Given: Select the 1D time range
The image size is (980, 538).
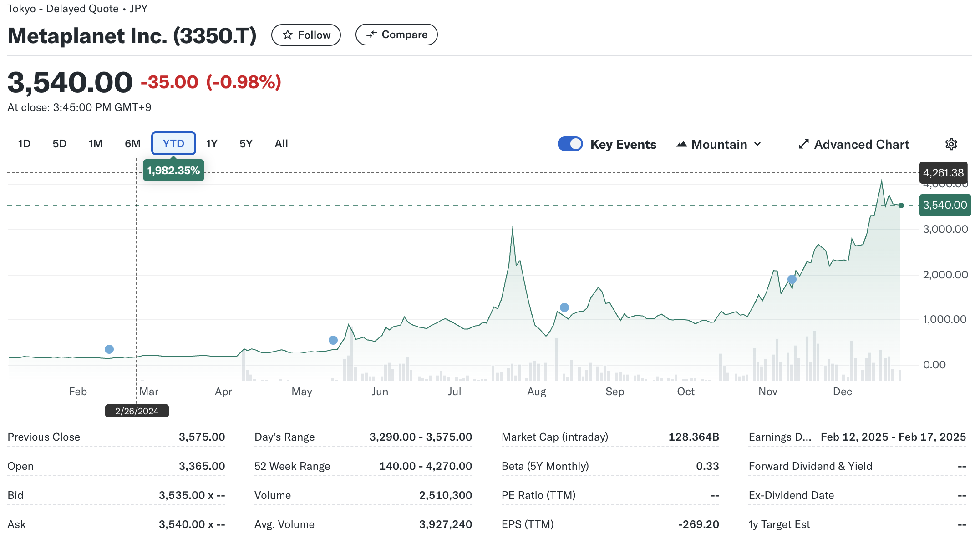Looking at the screenshot, I should [x=24, y=144].
